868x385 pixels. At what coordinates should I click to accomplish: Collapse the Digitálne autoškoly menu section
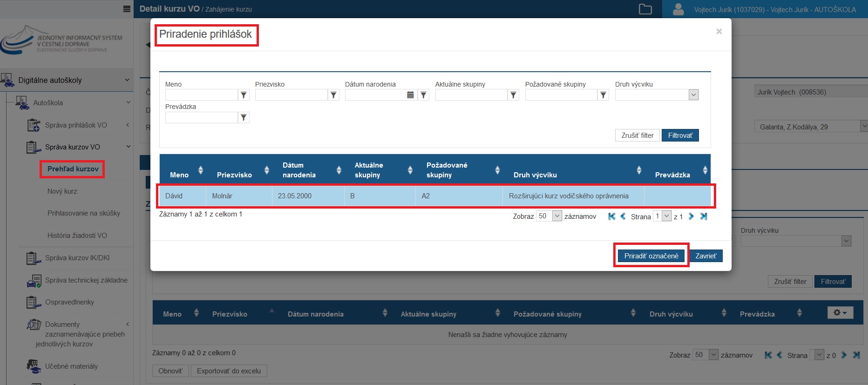[127, 80]
